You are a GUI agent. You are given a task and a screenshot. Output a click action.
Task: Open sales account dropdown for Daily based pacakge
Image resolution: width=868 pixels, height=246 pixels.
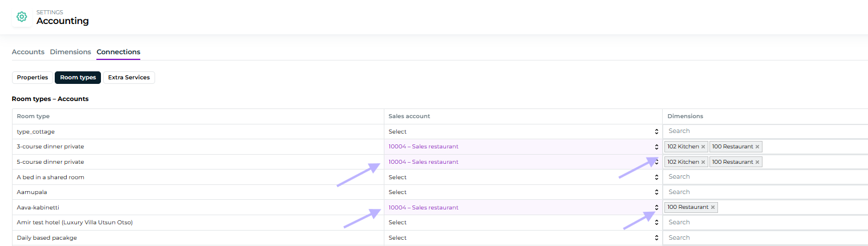tap(523, 237)
